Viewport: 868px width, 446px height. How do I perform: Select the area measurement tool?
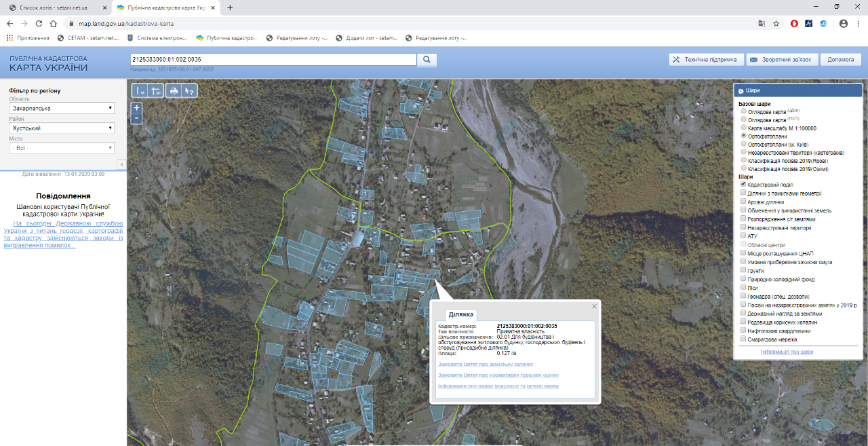(x=156, y=91)
